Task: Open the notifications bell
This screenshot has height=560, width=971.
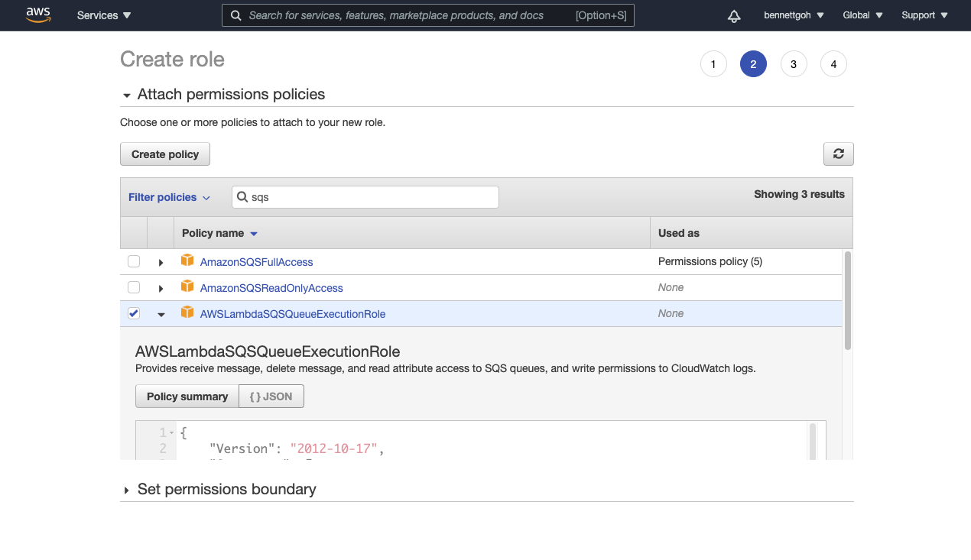Action: [x=733, y=15]
